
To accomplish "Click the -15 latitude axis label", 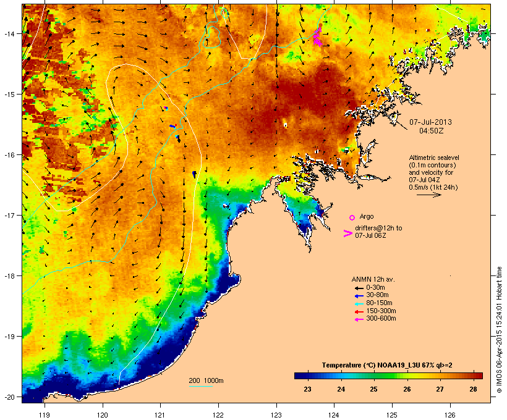I will pyautogui.click(x=9, y=94).
